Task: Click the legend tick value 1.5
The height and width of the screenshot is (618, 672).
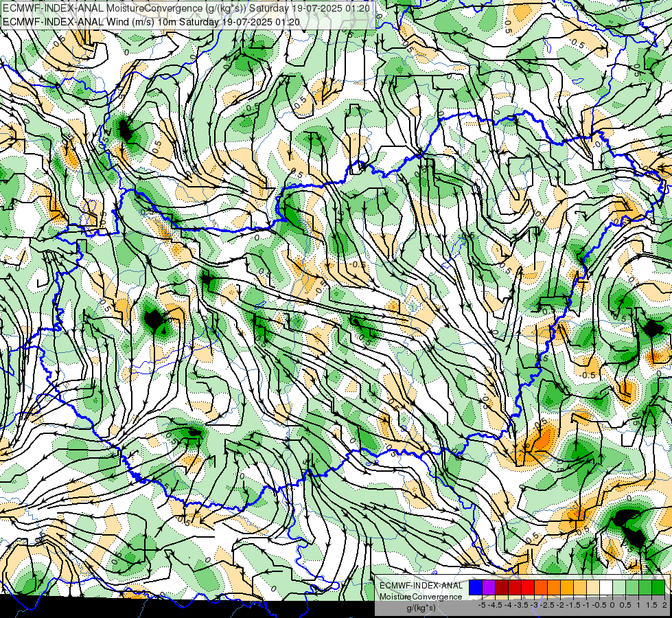Action: tap(652, 605)
